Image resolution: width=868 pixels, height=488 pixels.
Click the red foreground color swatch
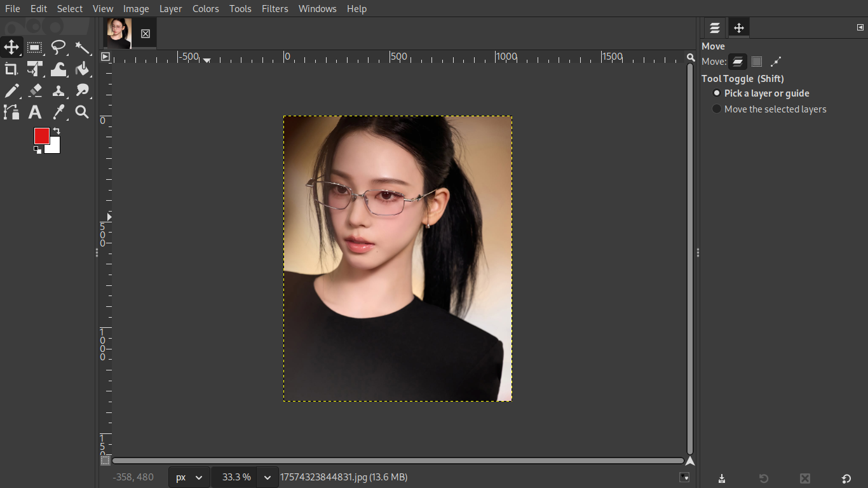(41, 135)
